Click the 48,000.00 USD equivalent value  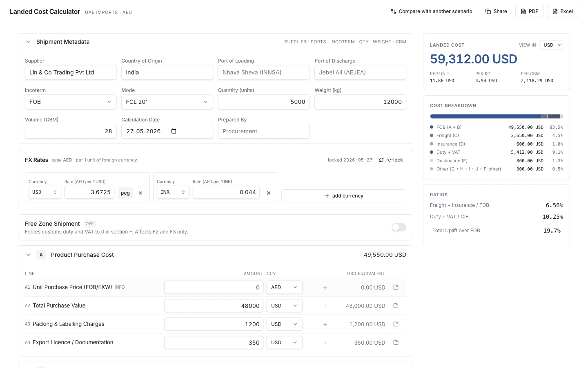coord(365,306)
